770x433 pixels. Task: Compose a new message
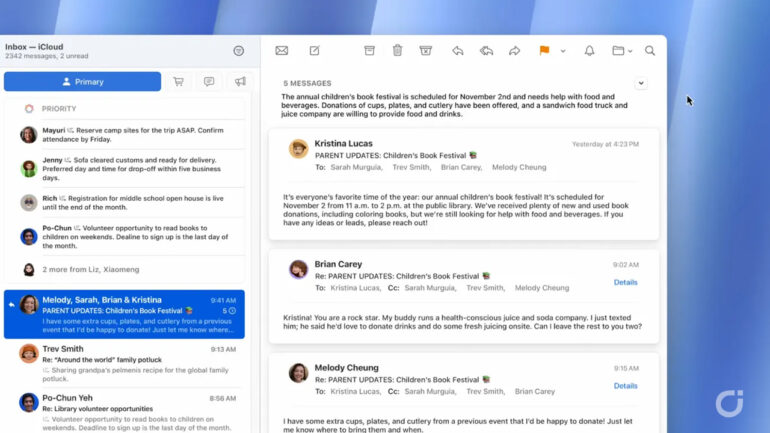[314, 51]
